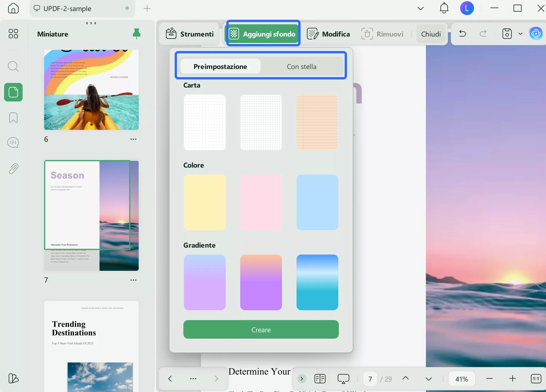This screenshot has height=392, width=546.
Task: Toggle the two-page reading view icon
Action: tap(320, 379)
